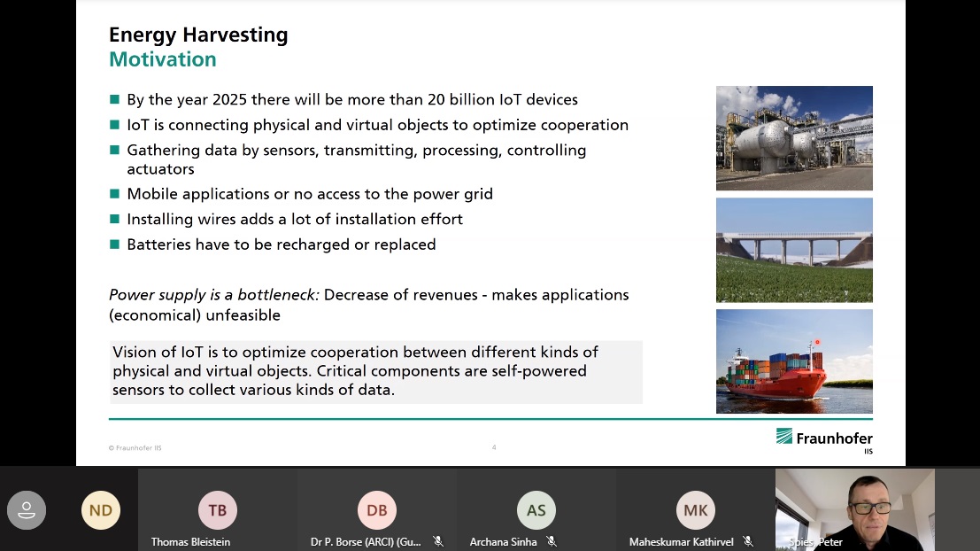Click the Thomas Bleistein name label
This screenshot has height=551, width=980.
point(190,541)
